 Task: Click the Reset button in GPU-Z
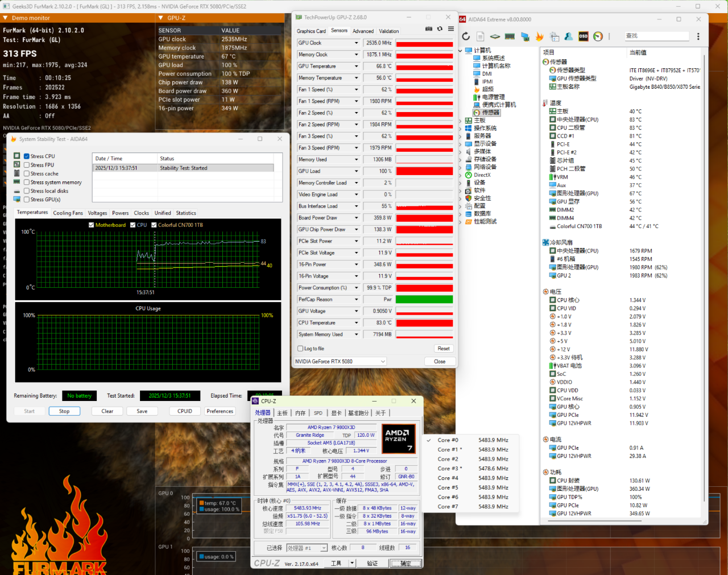444,349
